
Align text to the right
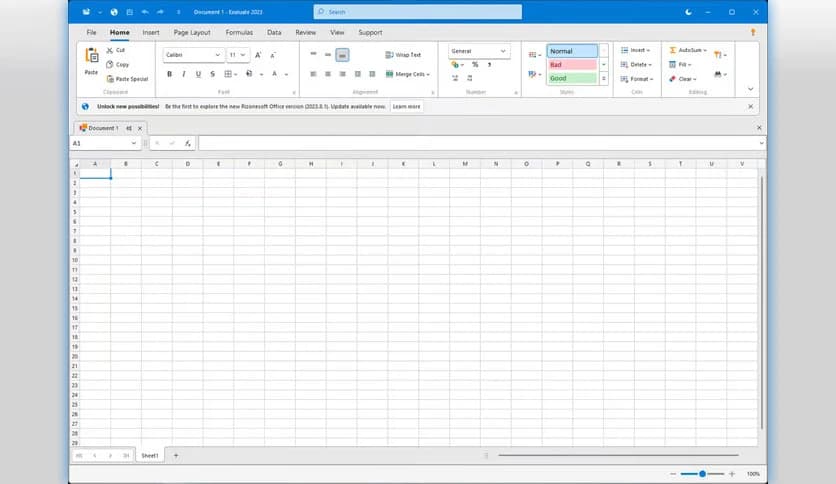click(x=342, y=74)
